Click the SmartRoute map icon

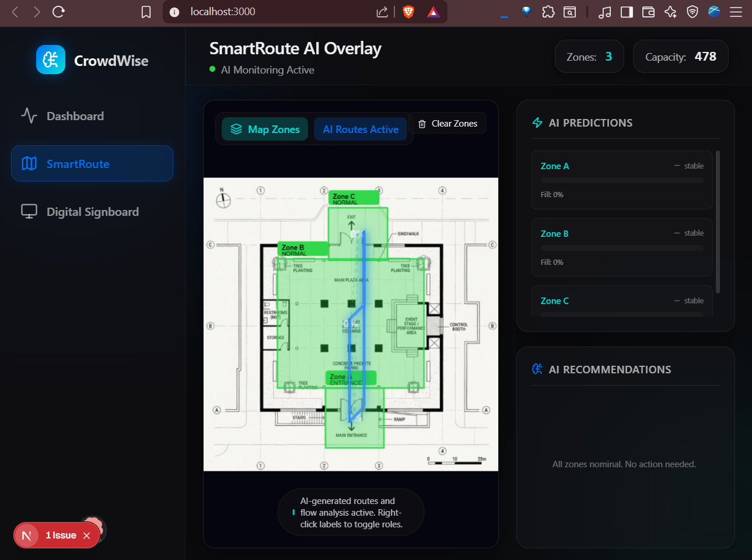pos(29,163)
